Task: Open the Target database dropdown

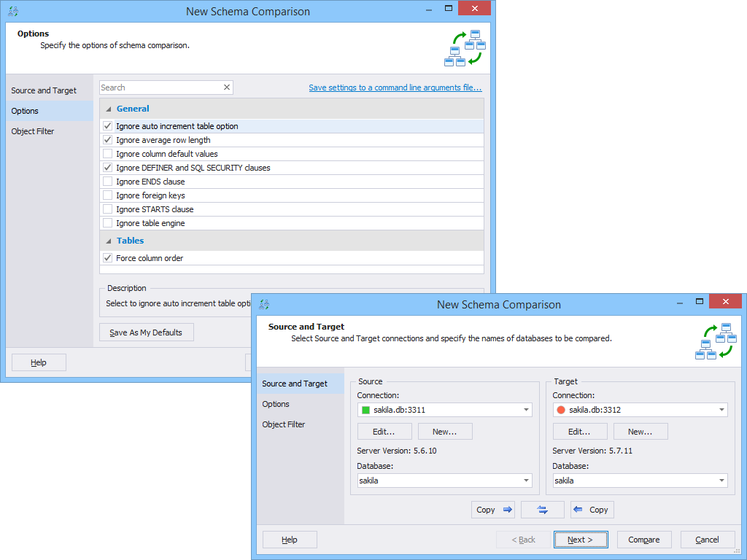Action: click(x=721, y=481)
